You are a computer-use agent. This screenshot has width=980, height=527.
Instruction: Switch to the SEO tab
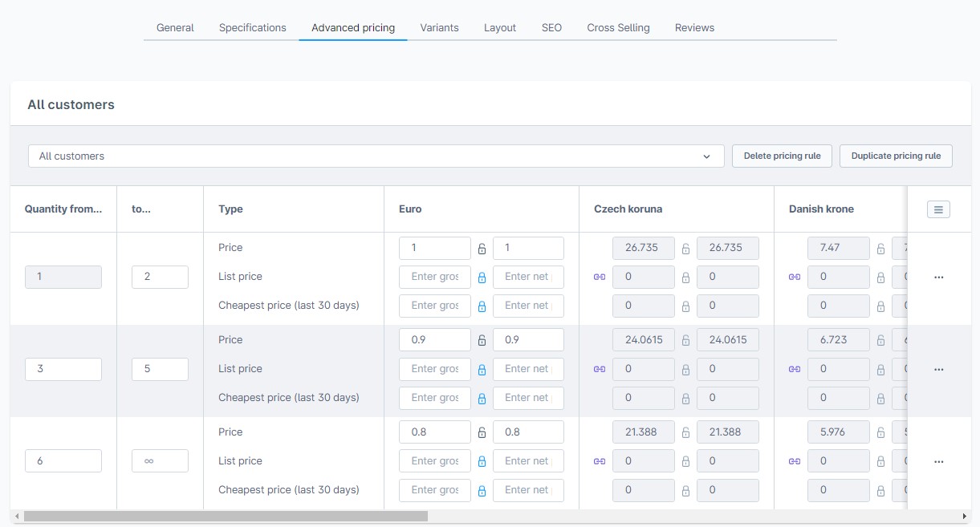(x=551, y=27)
